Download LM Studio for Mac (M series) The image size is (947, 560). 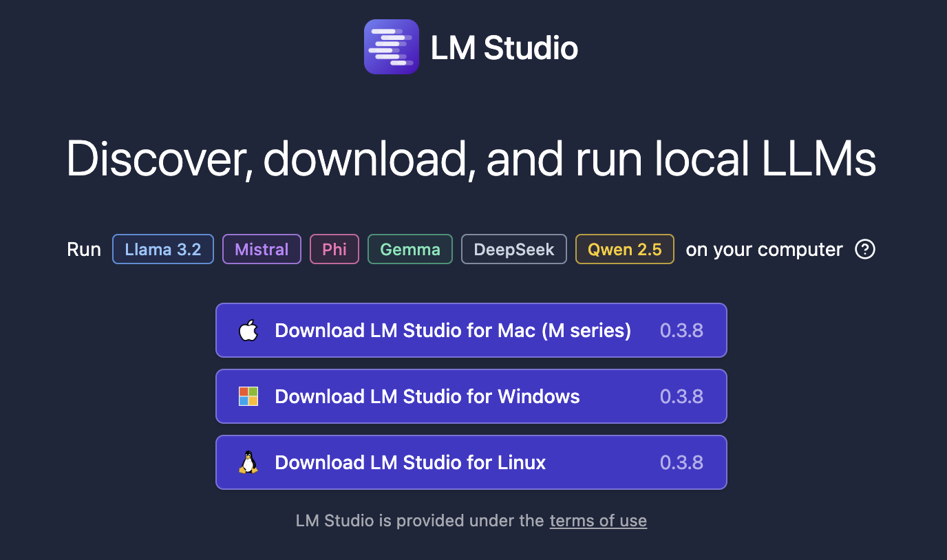(x=453, y=330)
